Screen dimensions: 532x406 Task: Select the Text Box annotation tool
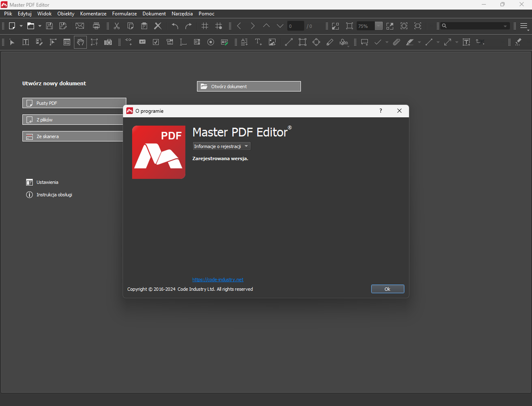pyautogui.click(x=467, y=42)
